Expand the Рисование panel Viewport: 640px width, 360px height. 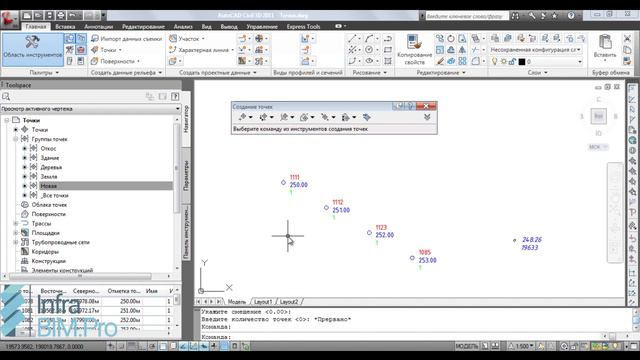pyautogui.click(x=369, y=73)
